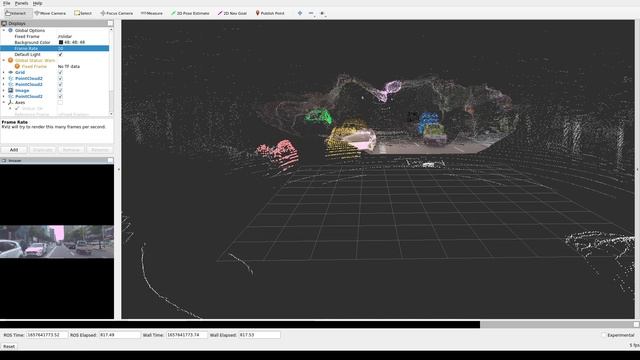Open the toolbar options icon after minus
640x360 pixels.
[322, 13]
